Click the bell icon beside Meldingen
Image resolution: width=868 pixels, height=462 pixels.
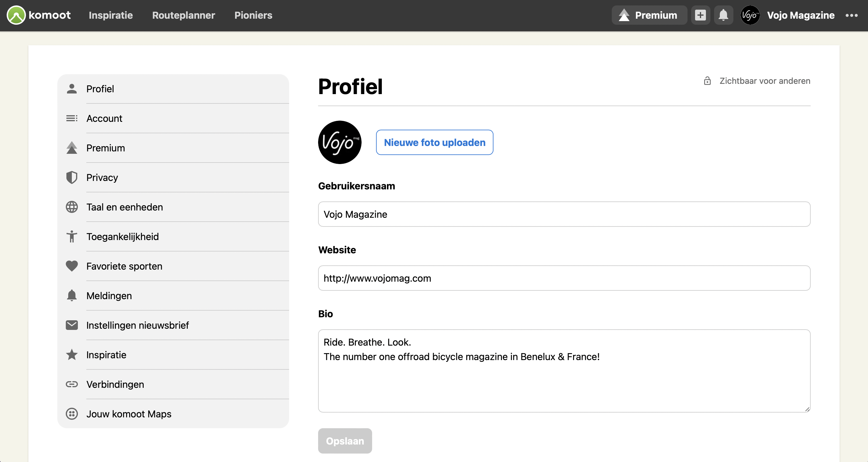72,296
